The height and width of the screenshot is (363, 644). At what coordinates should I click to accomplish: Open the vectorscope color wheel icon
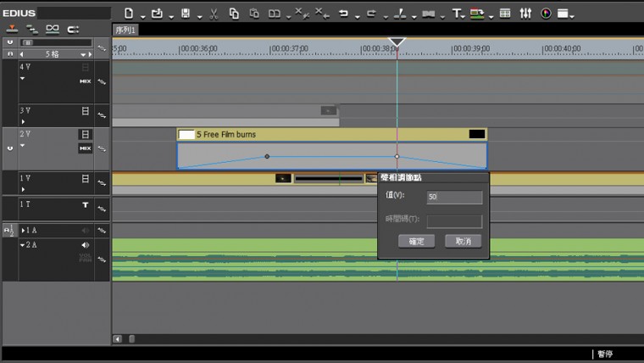pos(545,14)
